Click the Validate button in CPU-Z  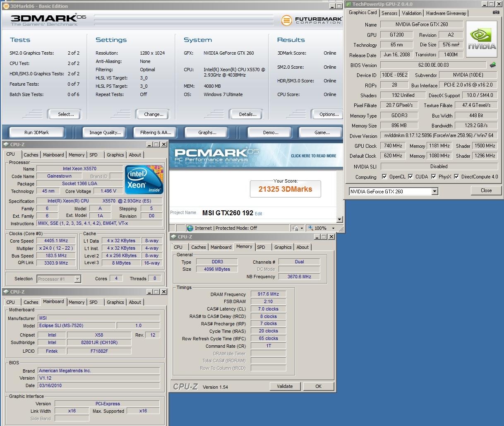coord(285,386)
